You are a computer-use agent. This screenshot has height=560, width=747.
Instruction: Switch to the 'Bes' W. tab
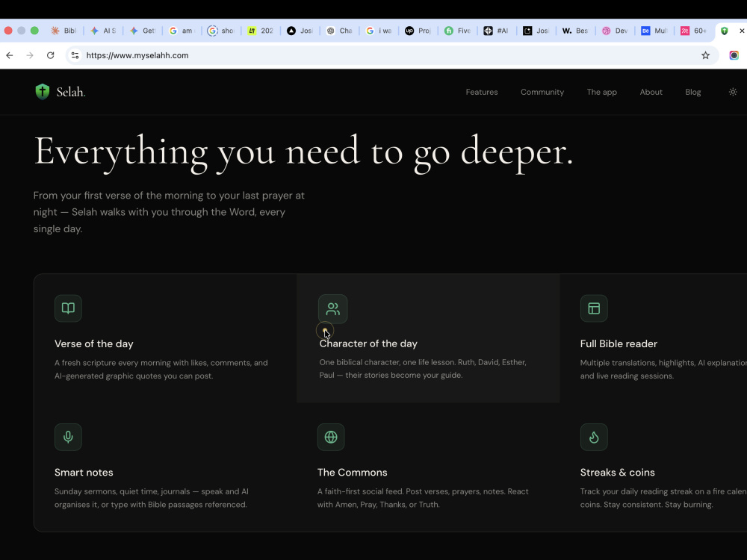tap(575, 31)
